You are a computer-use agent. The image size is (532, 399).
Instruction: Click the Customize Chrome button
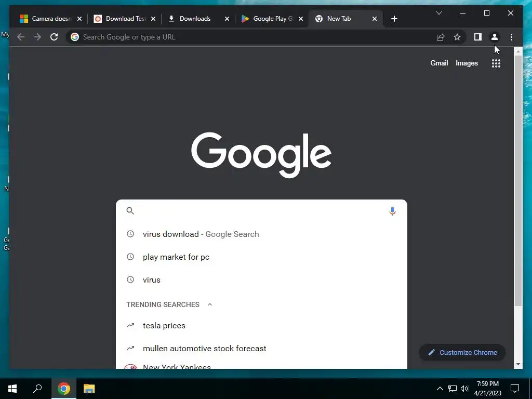coord(462,353)
